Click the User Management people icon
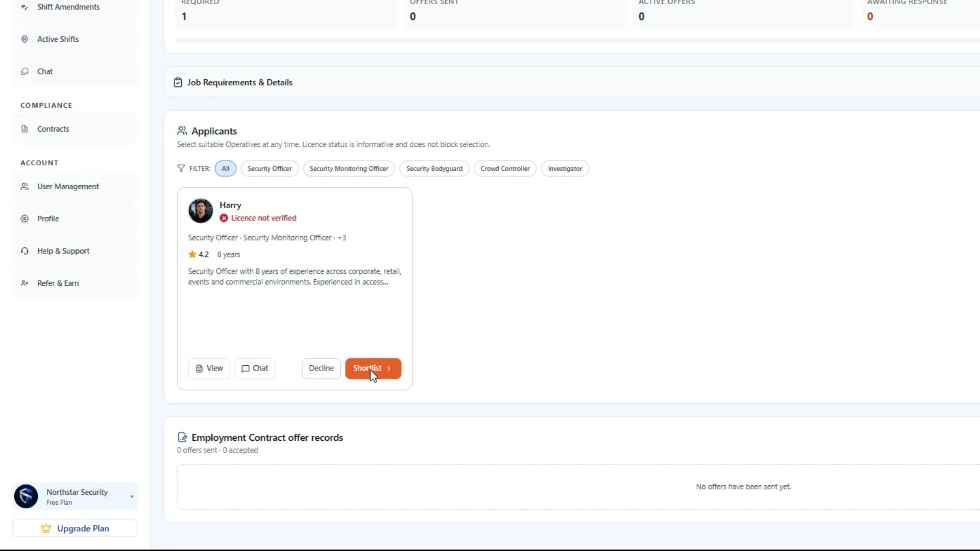 (24, 187)
